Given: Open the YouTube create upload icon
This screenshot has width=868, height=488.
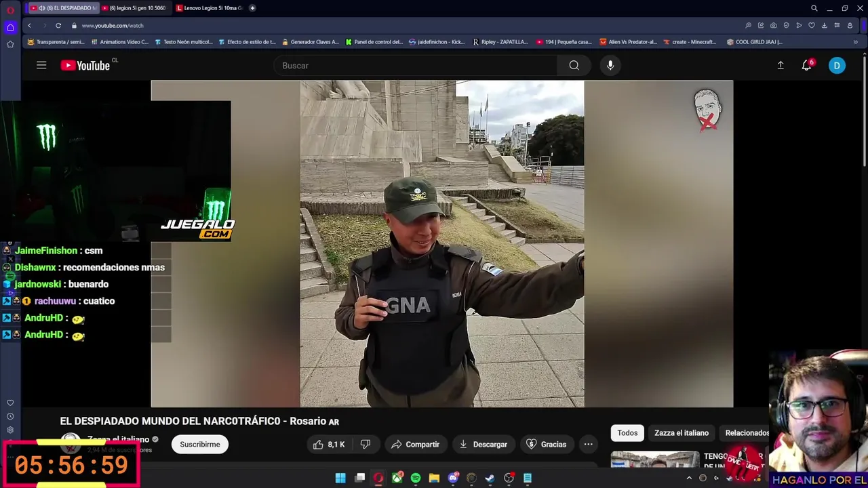Looking at the screenshot, I should (781, 65).
